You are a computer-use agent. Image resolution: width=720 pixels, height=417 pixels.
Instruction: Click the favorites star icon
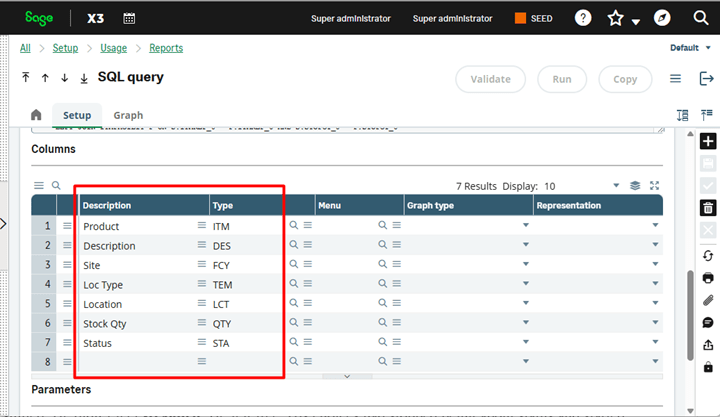[616, 18]
